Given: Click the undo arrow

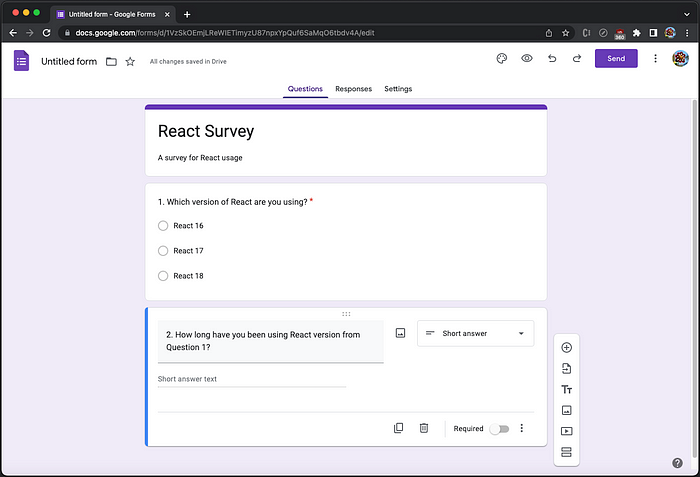Looking at the screenshot, I should click(552, 59).
